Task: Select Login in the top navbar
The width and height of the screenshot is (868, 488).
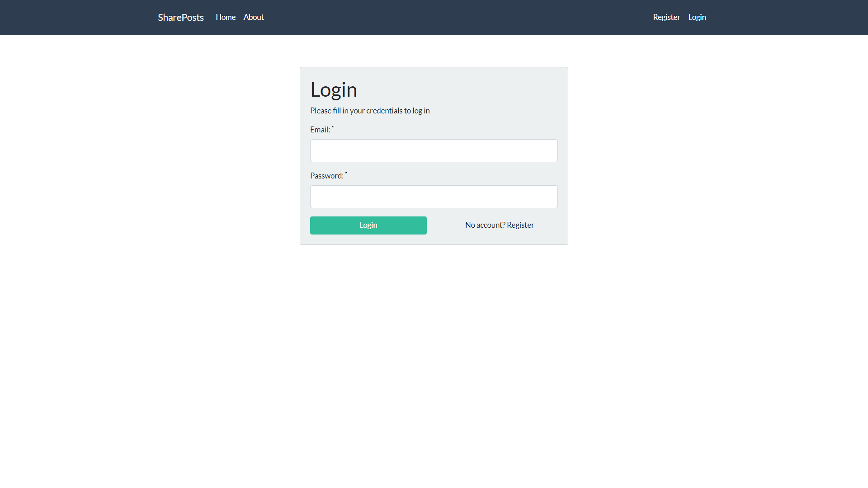Action: point(697,17)
